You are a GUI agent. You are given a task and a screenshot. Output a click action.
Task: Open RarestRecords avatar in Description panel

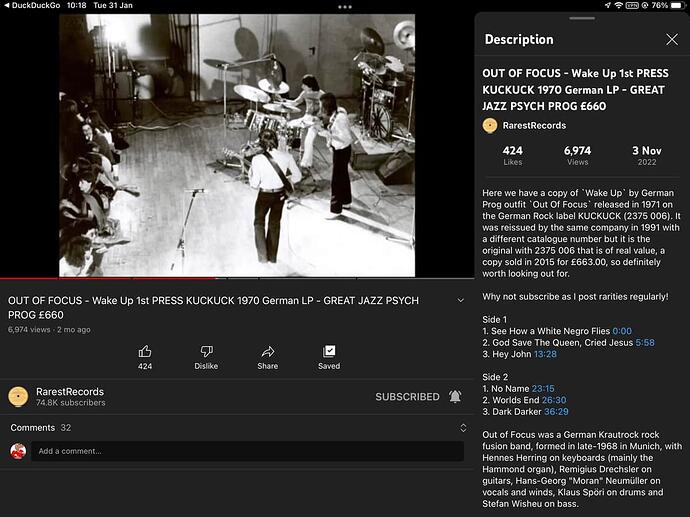pos(490,126)
